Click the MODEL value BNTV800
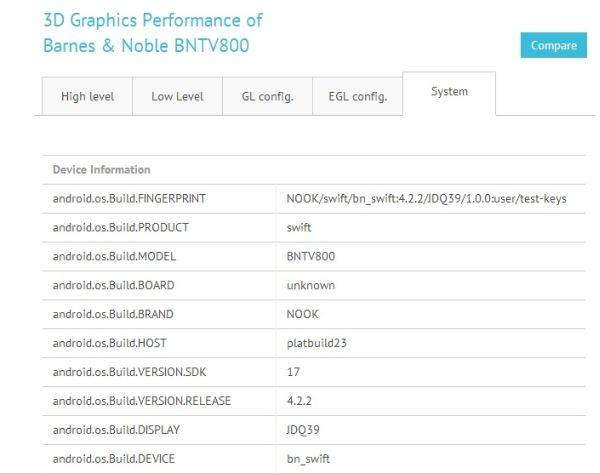Viewport: 600px width, 473px height. click(x=311, y=256)
